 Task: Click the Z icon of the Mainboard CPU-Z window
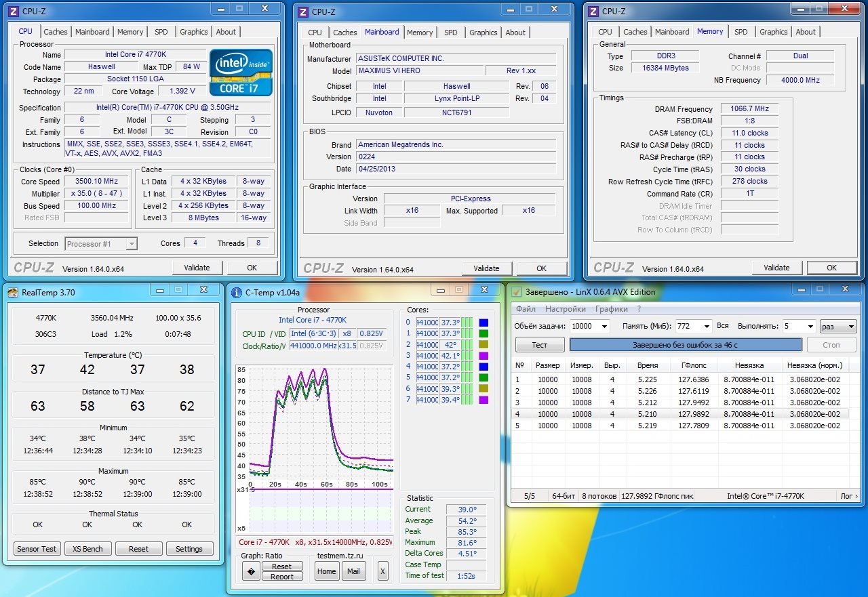pos(302,11)
